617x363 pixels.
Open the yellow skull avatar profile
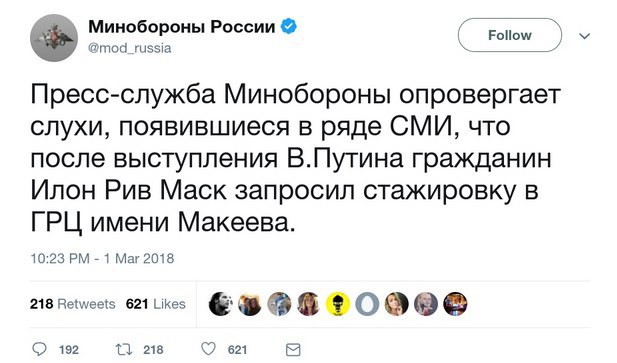click(x=338, y=304)
